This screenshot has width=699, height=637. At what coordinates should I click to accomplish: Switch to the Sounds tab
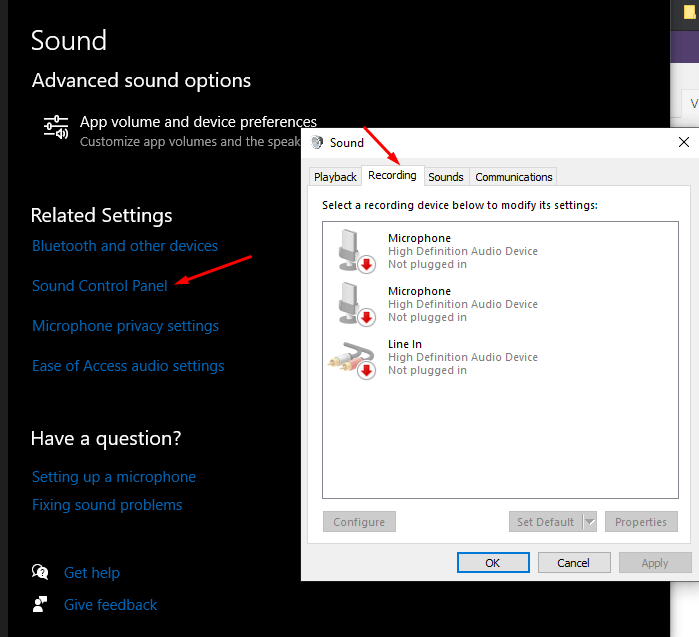(x=446, y=177)
